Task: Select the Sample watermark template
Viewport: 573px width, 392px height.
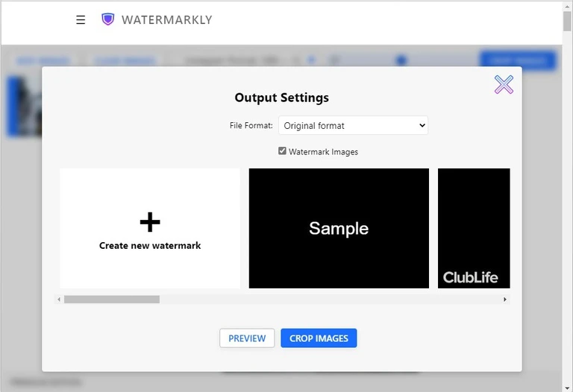Action: (x=339, y=228)
